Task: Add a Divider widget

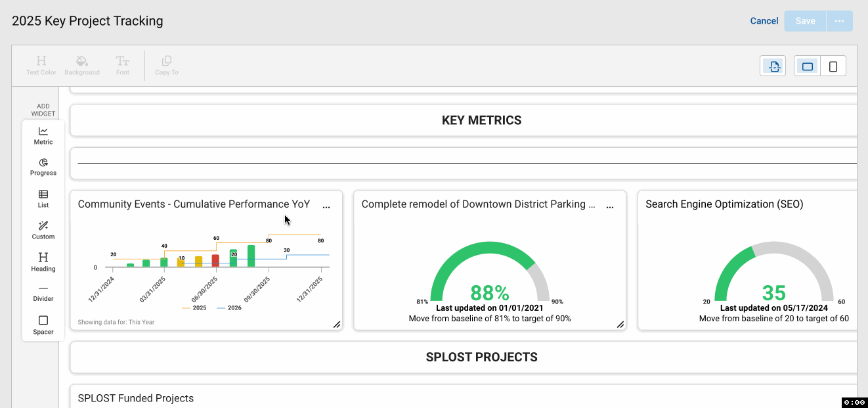Action: [x=43, y=293]
